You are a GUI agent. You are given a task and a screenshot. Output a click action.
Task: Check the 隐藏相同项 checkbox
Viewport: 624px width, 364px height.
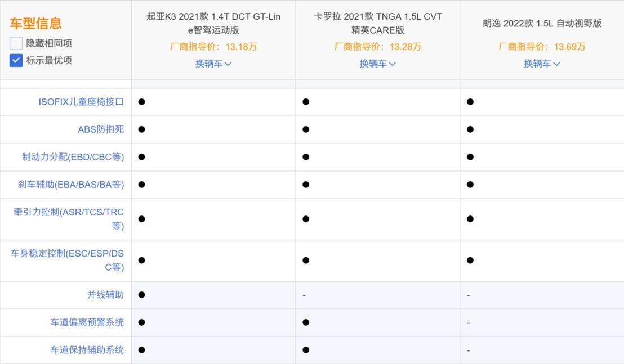tap(16, 43)
